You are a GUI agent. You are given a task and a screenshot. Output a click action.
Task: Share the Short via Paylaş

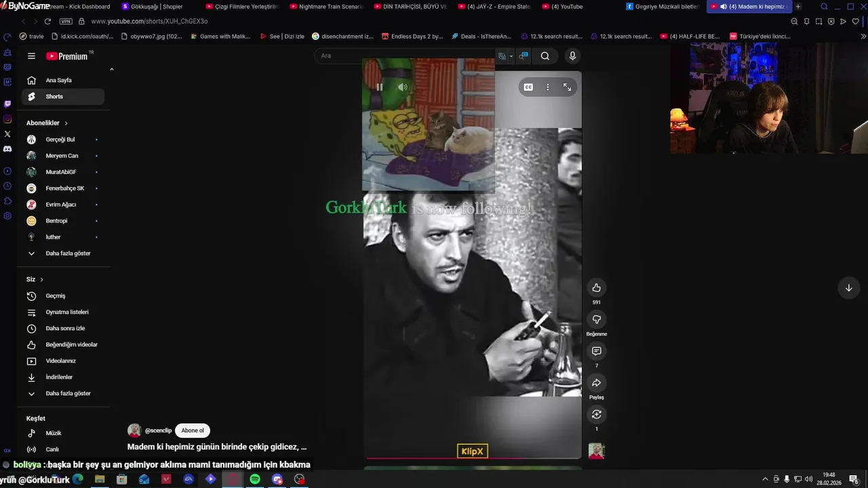596,382
